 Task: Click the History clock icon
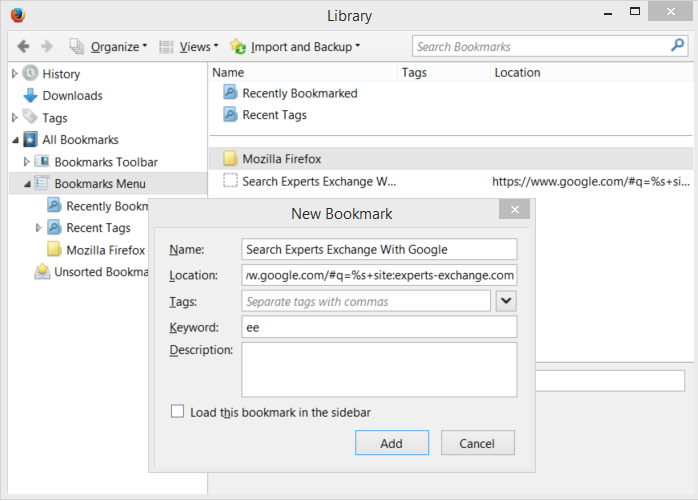pyautogui.click(x=30, y=73)
